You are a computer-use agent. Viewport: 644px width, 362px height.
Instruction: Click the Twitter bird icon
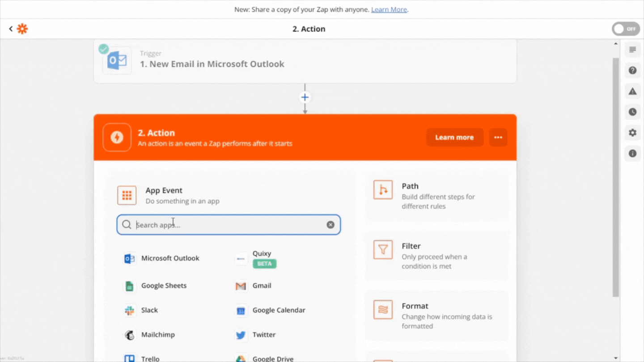(x=241, y=335)
